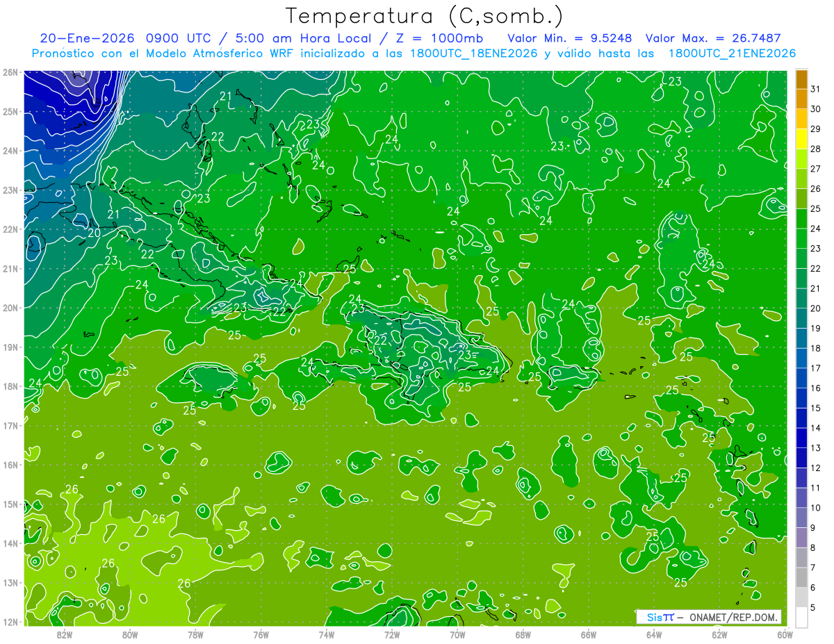The width and height of the screenshot is (834, 644).
Task: Click the 80W longitude axis label
Action: coord(130,634)
